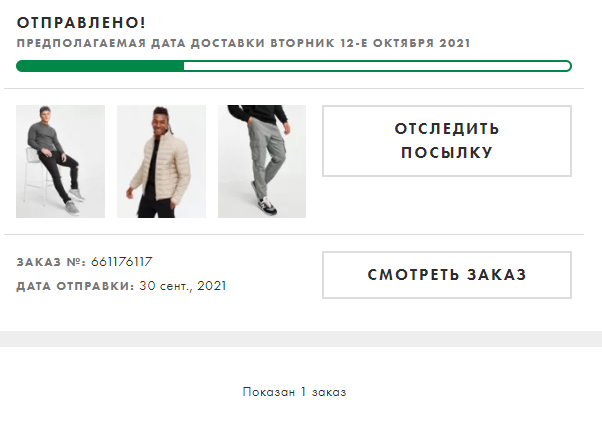Click the filled green part of progress bar
This screenshot has height=427, width=602.
click(100, 66)
